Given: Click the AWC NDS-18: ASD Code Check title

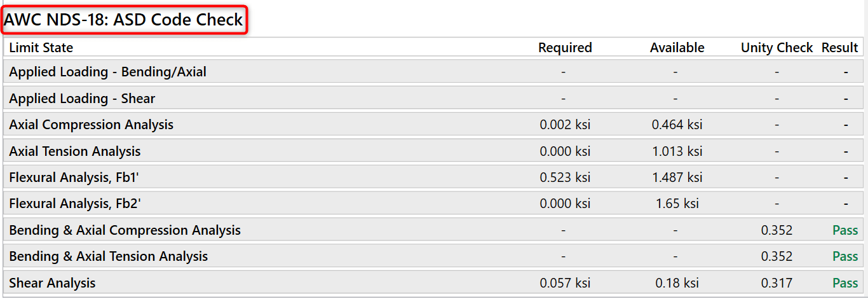Looking at the screenshot, I should (124, 20).
